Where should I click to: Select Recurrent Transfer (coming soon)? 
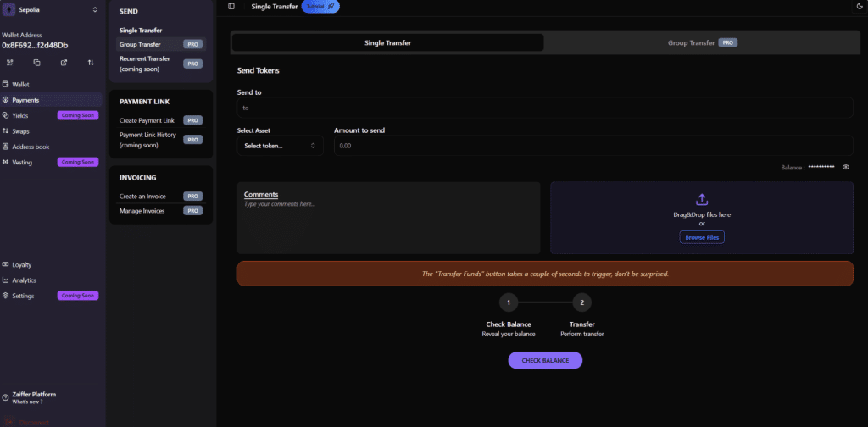(x=144, y=64)
